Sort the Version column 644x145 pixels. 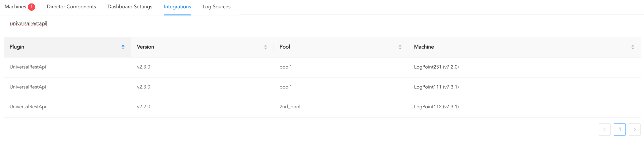click(265, 47)
